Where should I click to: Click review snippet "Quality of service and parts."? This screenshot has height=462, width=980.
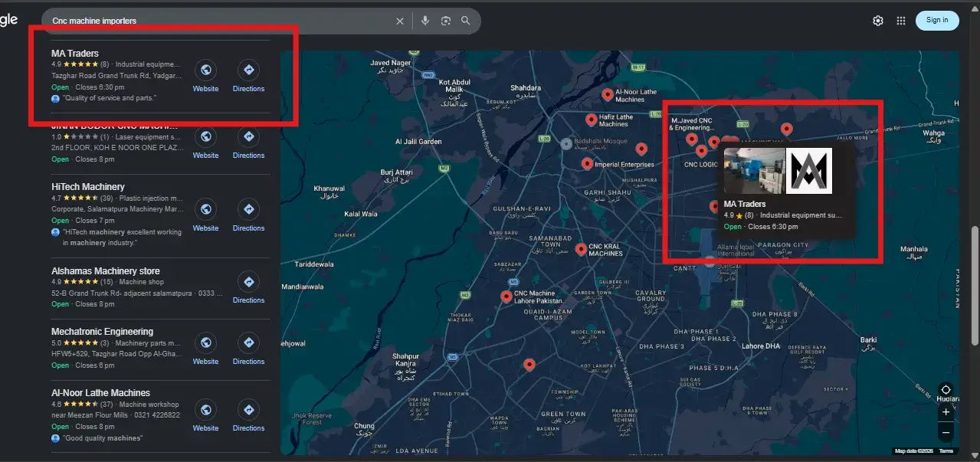click(109, 98)
